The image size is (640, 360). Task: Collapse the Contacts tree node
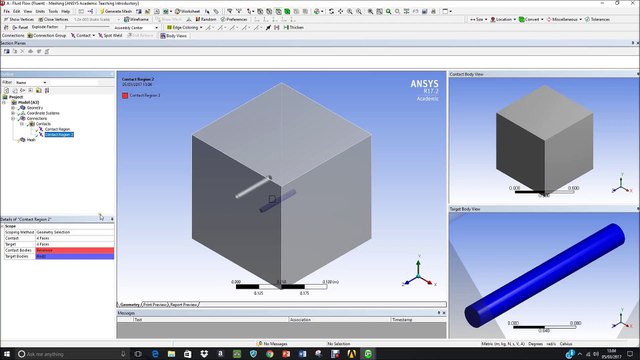[x=22, y=124]
